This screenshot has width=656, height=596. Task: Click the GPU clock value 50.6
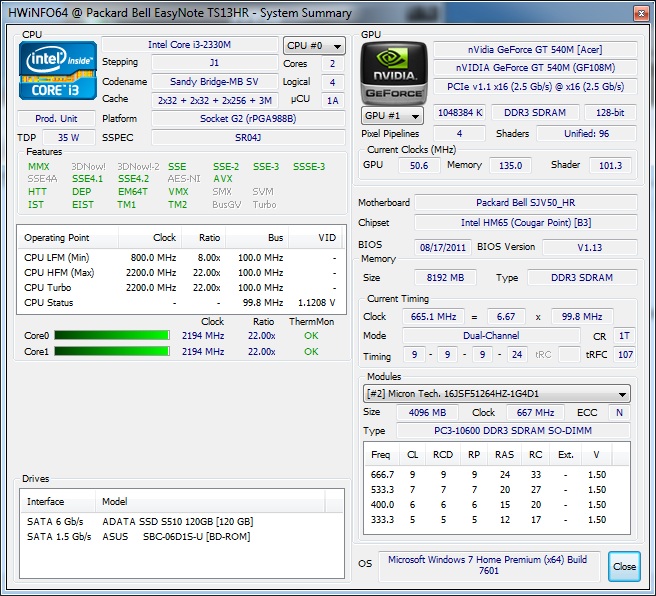[x=419, y=165]
